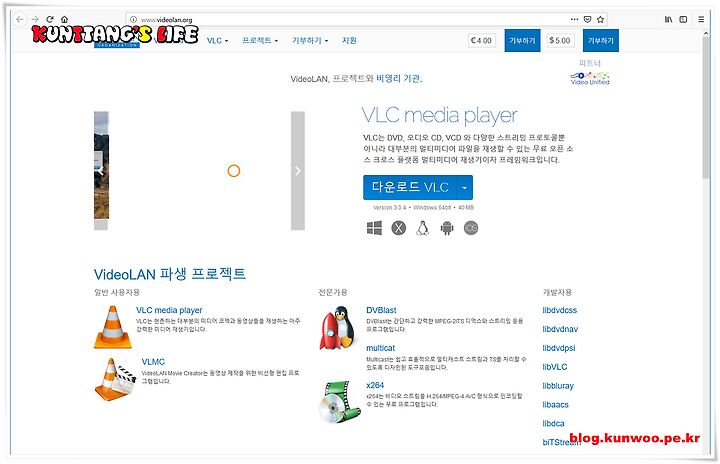
Task: Click the x264 film disc icon
Action: click(340, 402)
